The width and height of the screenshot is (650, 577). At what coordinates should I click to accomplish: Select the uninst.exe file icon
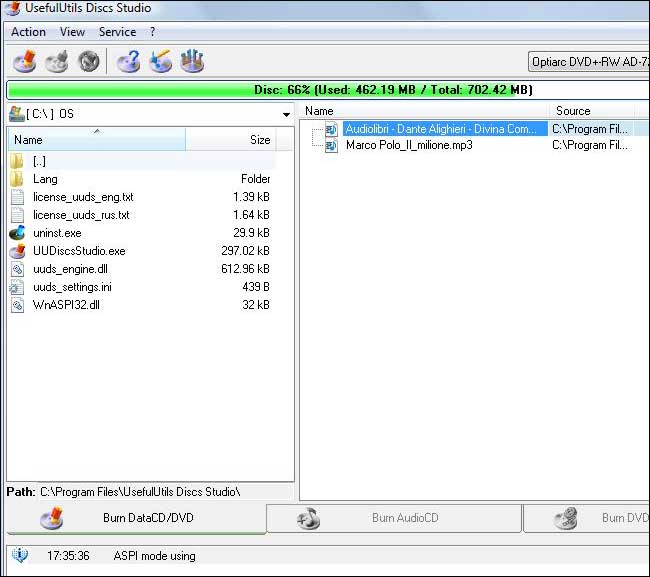click(x=17, y=233)
